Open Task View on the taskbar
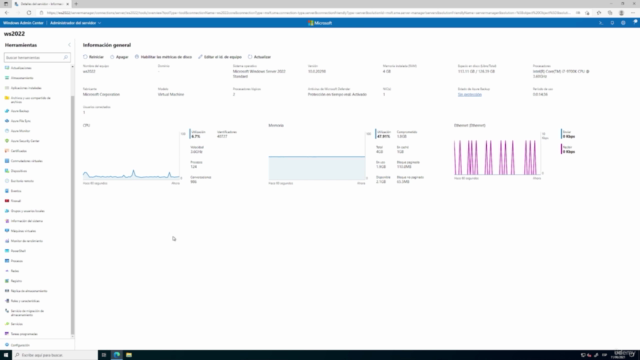Screen dimensions: 640x360 point(104,355)
